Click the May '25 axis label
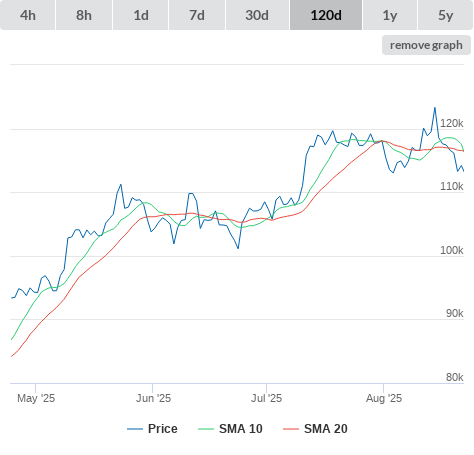This screenshot has height=455, width=474. point(36,398)
